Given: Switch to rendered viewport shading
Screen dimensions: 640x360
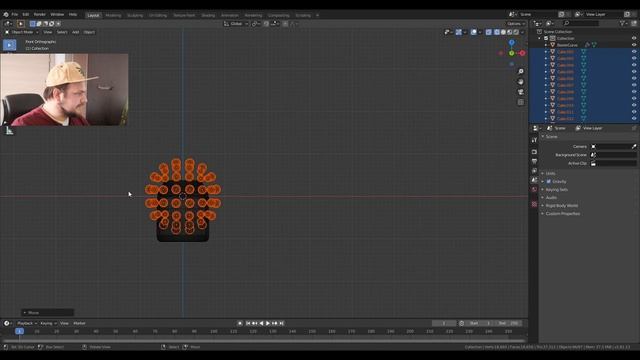Looking at the screenshot, I should (x=516, y=32).
